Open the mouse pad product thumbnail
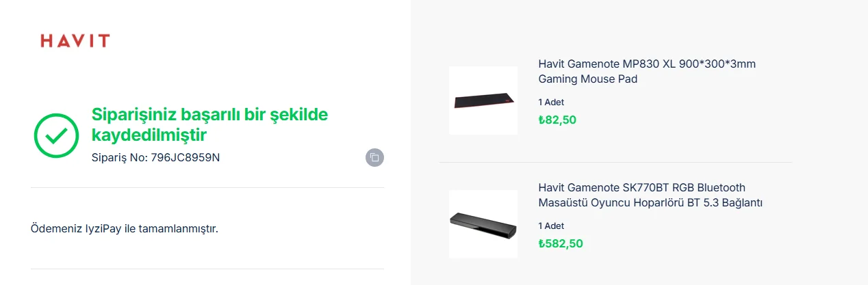The height and width of the screenshot is (285, 868). coord(483,100)
